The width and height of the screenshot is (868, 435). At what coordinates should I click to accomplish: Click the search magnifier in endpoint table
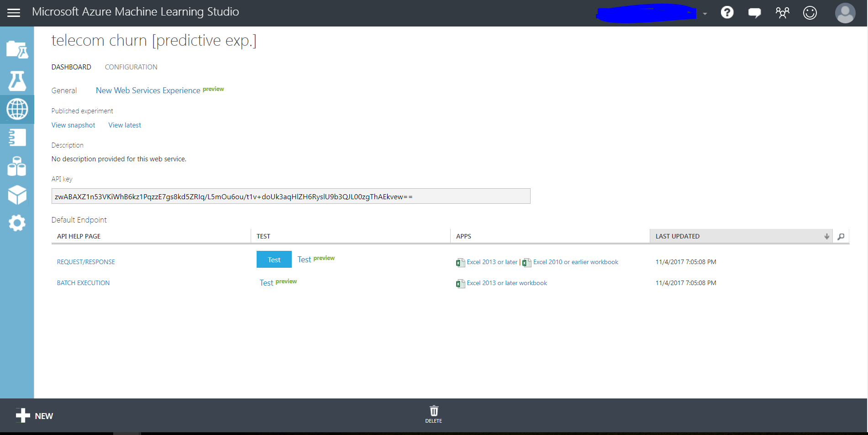pyautogui.click(x=841, y=236)
